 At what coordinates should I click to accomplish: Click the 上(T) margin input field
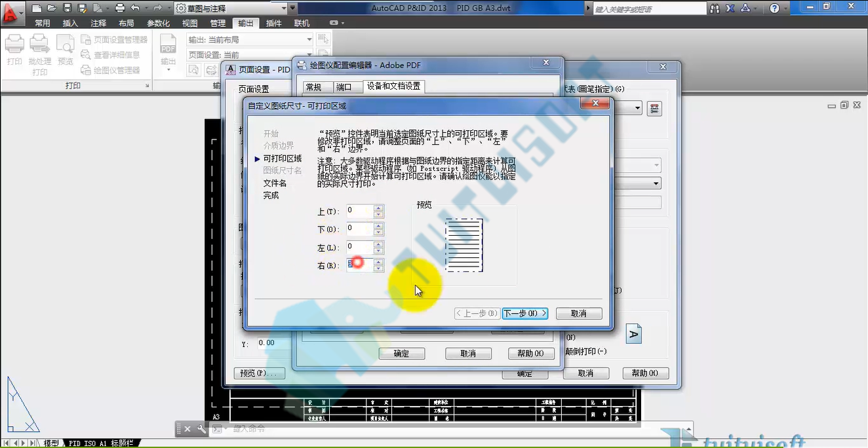pyautogui.click(x=359, y=211)
